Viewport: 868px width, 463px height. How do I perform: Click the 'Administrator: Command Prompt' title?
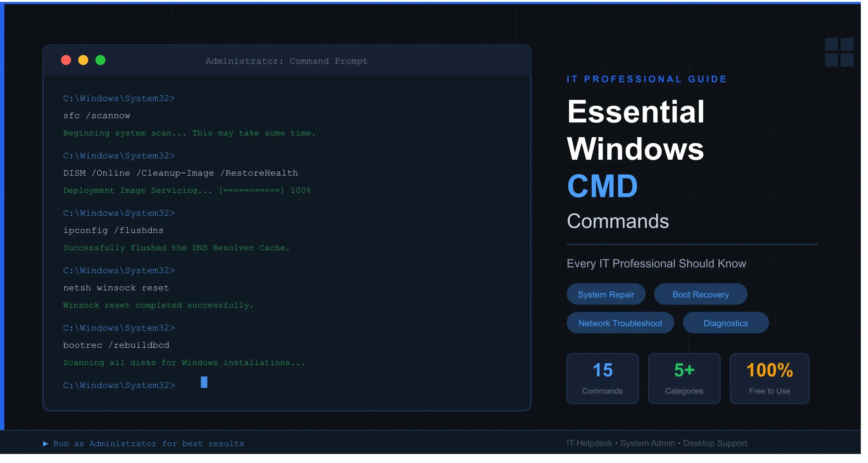pyautogui.click(x=287, y=61)
